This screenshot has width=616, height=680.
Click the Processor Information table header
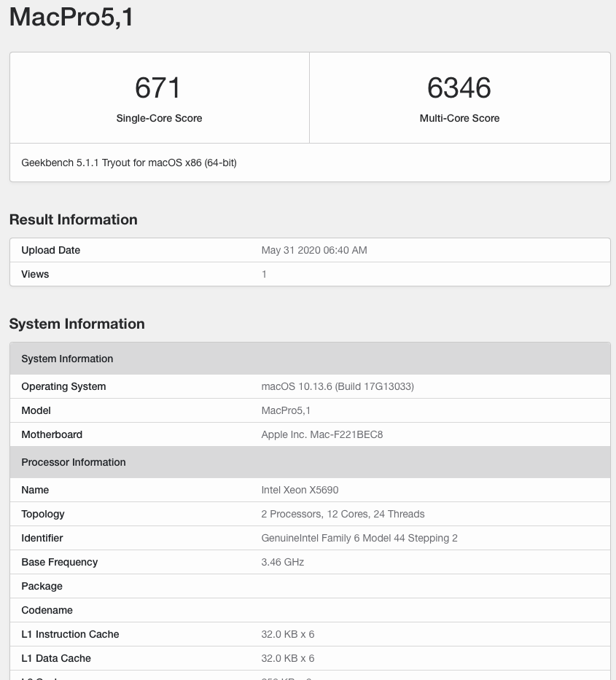[310, 462]
